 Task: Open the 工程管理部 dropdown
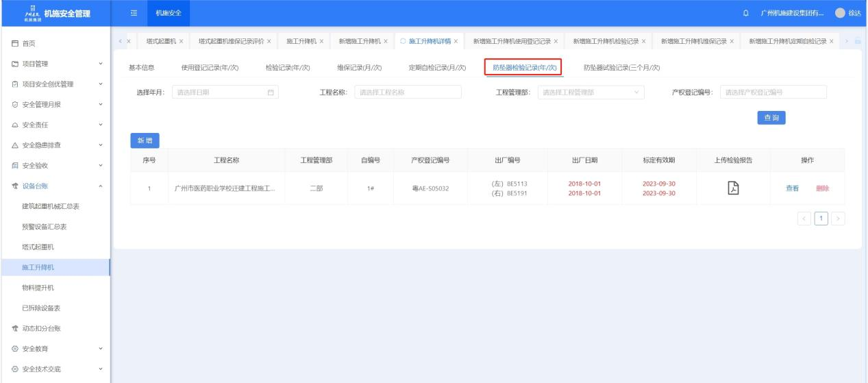coord(591,92)
